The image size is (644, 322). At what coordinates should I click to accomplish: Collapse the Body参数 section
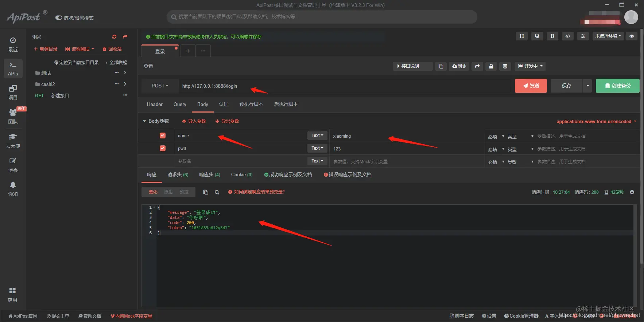click(156, 121)
